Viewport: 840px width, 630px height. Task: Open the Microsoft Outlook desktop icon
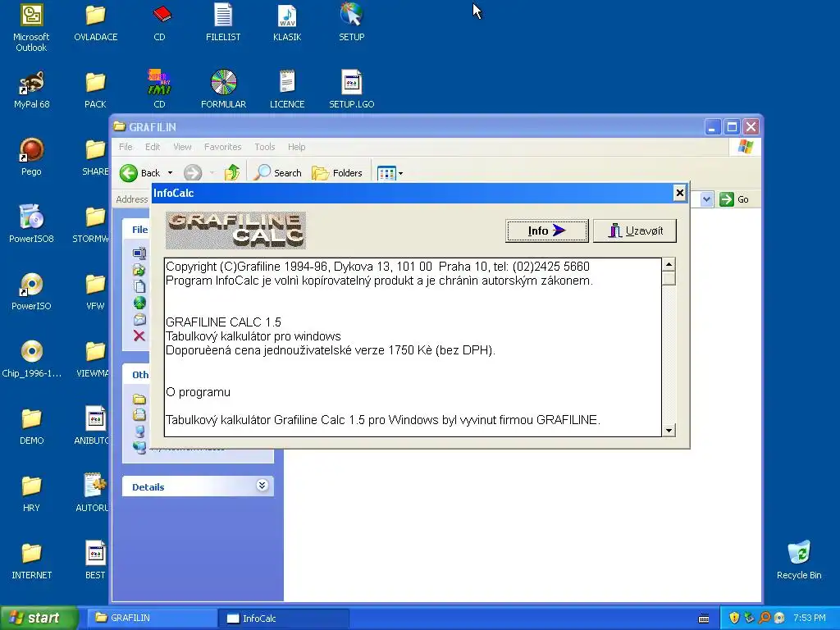(31, 27)
